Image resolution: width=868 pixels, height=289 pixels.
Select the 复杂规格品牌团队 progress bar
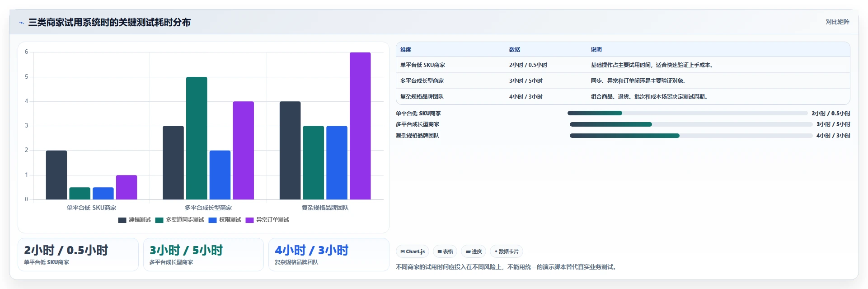point(691,136)
